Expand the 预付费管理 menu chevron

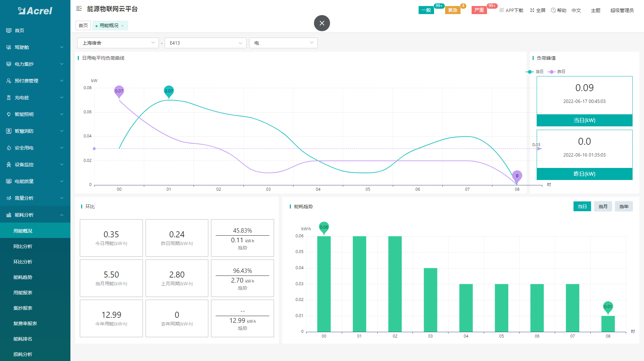click(62, 81)
